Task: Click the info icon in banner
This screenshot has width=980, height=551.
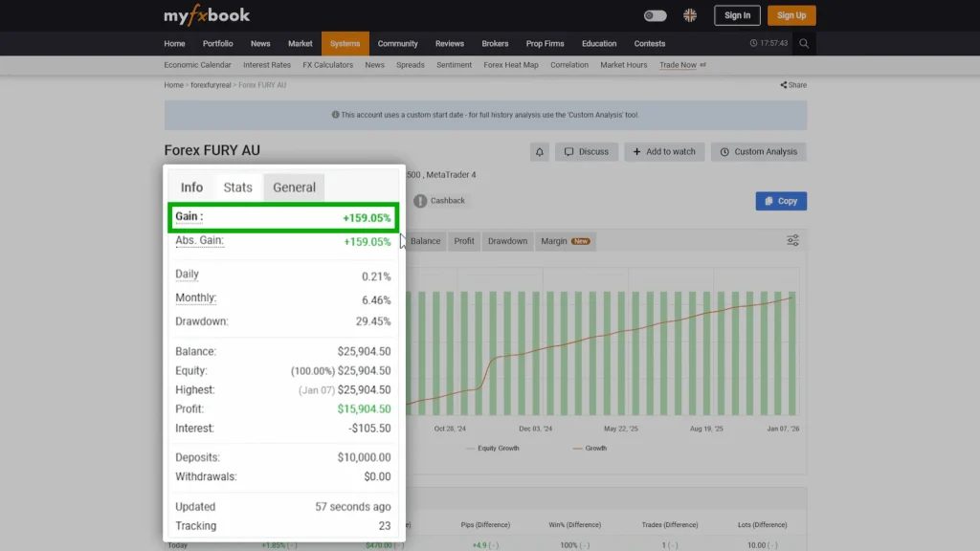Action: pyautogui.click(x=336, y=115)
